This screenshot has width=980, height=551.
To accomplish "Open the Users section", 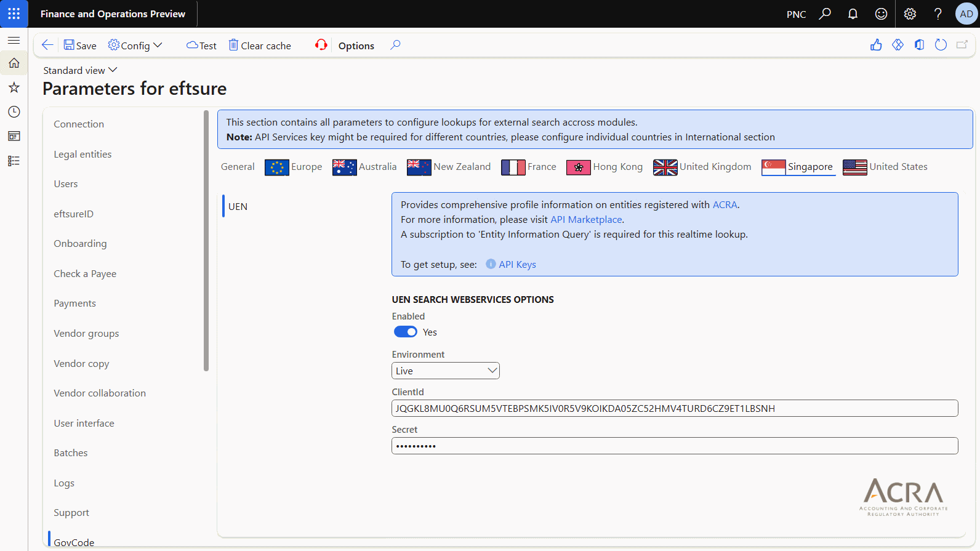I will [x=66, y=184].
